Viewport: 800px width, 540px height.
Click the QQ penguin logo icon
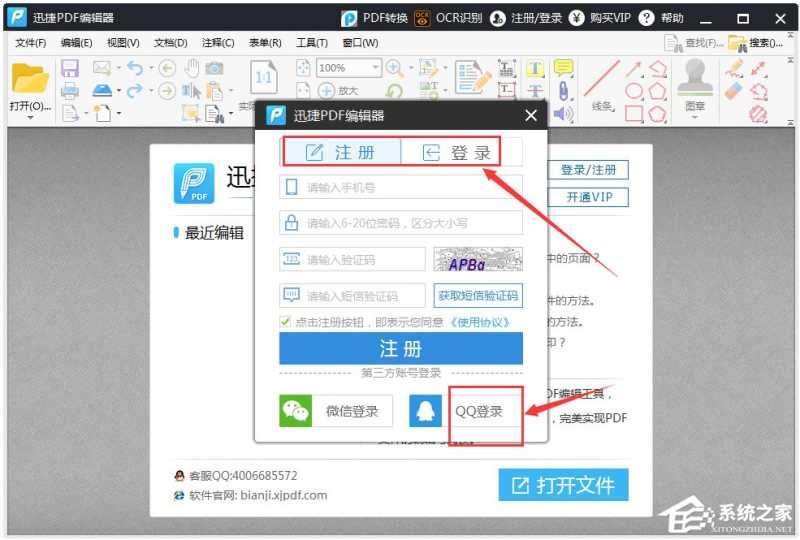tap(426, 410)
